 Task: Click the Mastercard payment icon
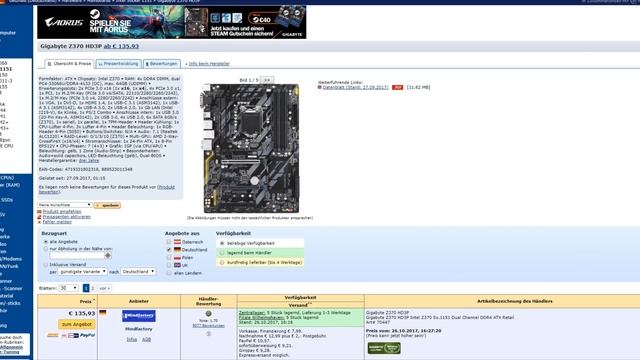point(64,336)
